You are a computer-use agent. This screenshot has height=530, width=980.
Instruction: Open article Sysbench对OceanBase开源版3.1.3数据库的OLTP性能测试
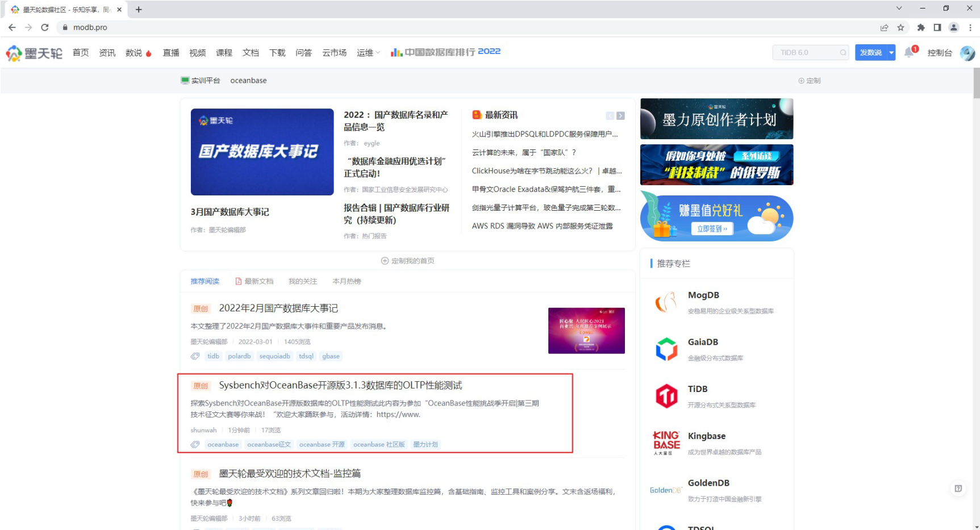(341, 385)
